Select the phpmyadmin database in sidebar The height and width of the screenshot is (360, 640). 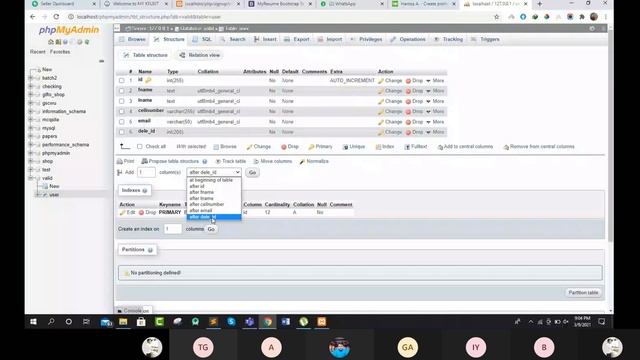(56, 153)
